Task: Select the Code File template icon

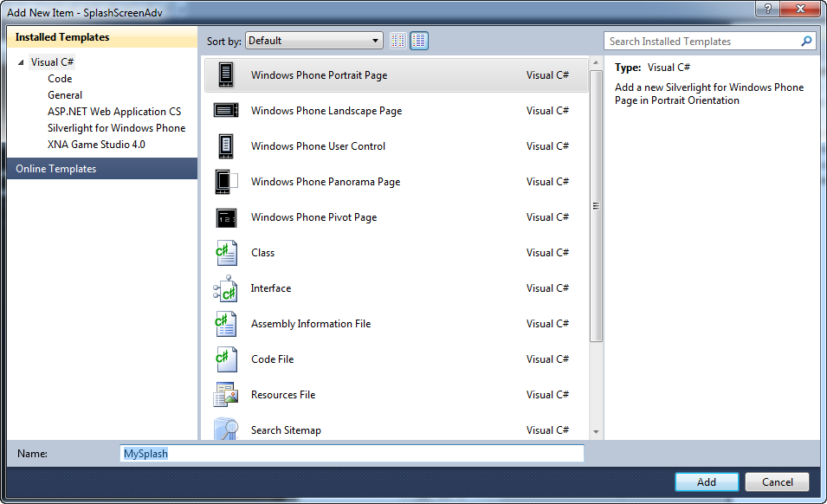Action: coord(226,359)
